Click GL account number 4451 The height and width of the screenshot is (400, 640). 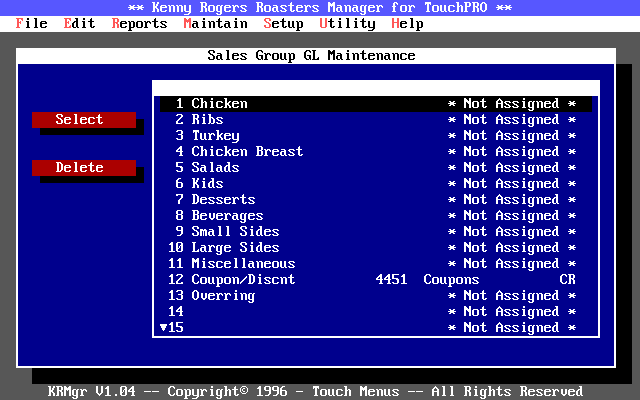(x=391, y=280)
